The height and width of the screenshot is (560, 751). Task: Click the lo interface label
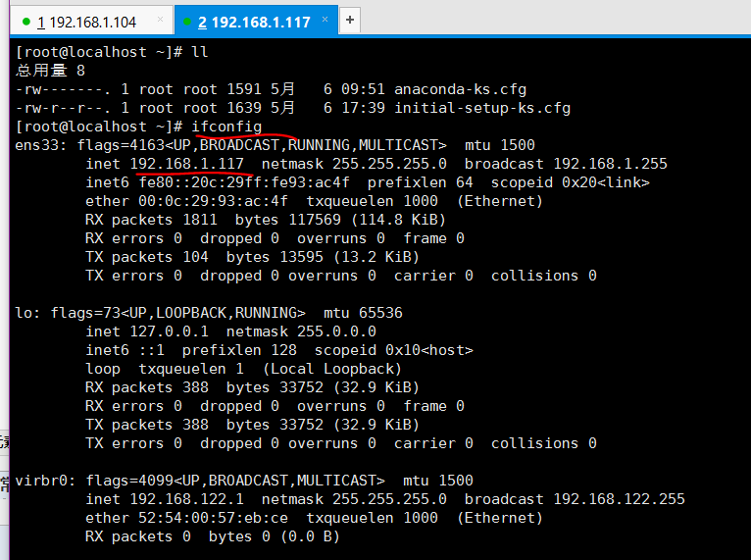coord(24,313)
